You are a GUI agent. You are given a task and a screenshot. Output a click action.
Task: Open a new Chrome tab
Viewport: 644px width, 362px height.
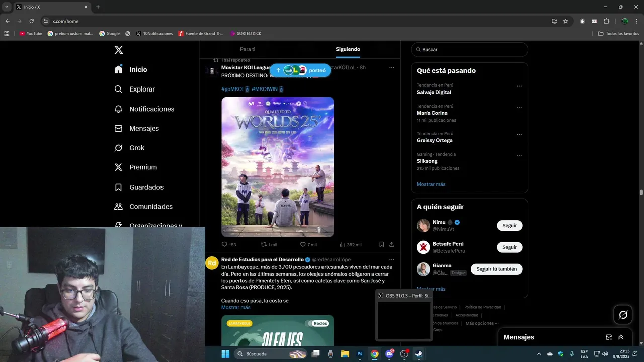pos(98,7)
